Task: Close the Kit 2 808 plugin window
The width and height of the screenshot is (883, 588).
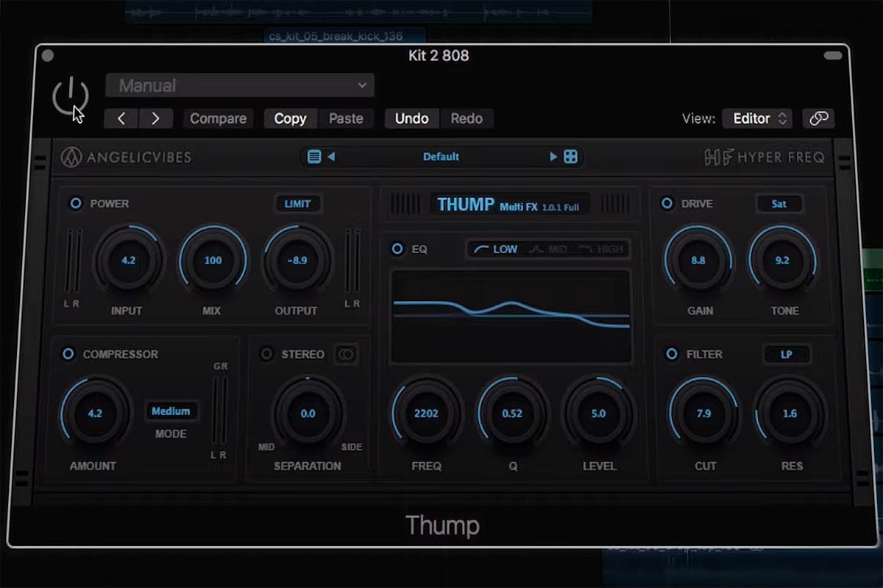Action: click(48, 55)
